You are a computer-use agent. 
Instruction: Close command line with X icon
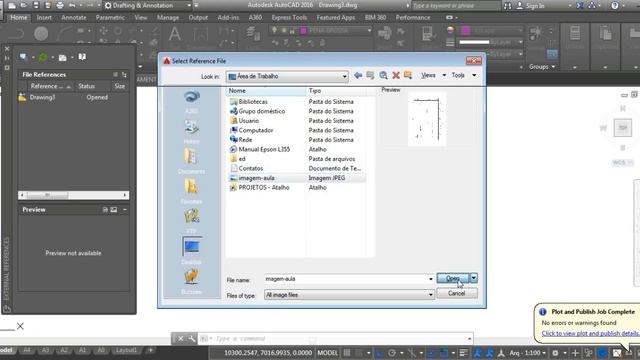(x=180, y=338)
